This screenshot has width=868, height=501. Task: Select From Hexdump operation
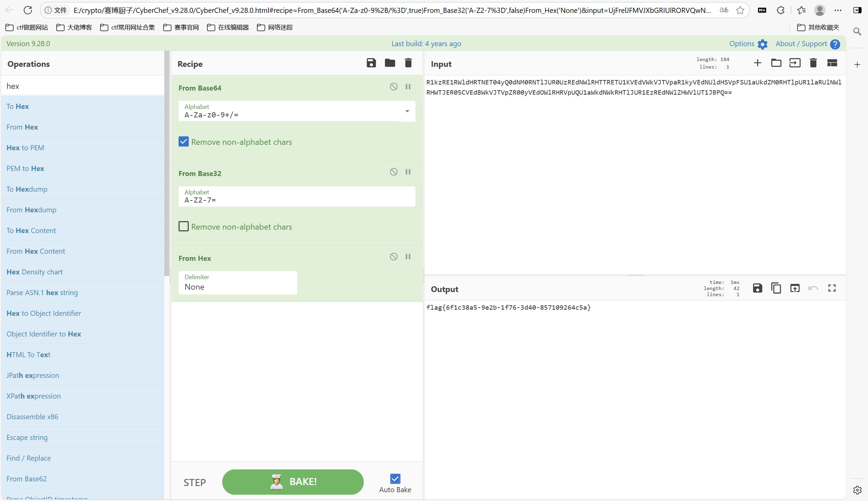pos(83,210)
